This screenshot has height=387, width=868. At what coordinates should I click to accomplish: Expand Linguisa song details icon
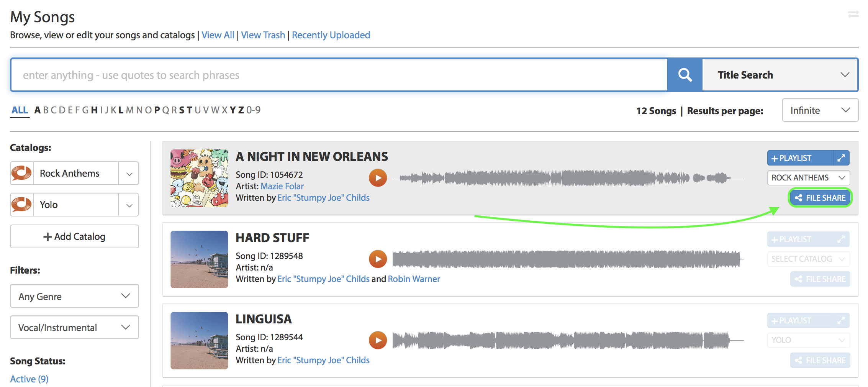[x=841, y=320]
